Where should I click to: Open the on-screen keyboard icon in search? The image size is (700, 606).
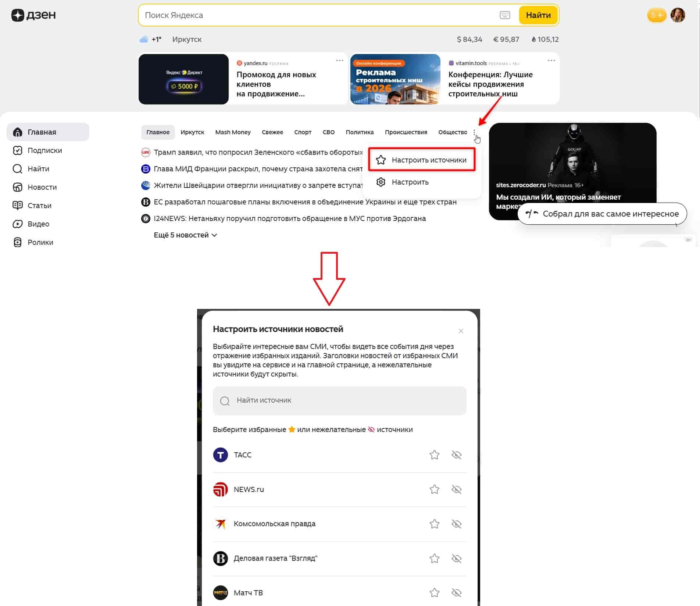coord(505,15)
